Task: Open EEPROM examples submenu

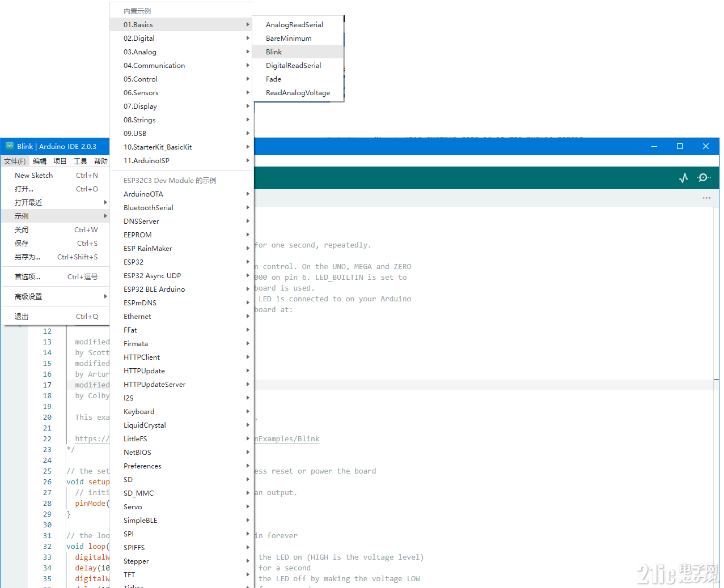Action: coord(181,235)
